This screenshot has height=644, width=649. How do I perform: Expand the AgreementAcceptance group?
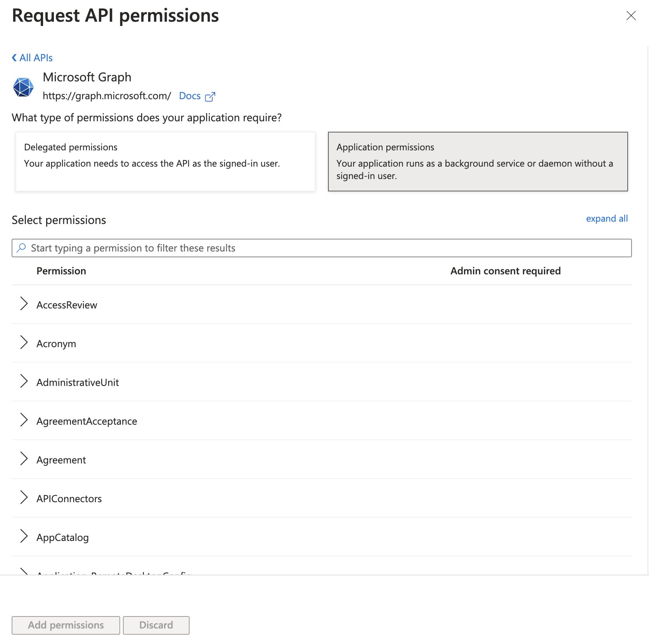tap(24, 421)
